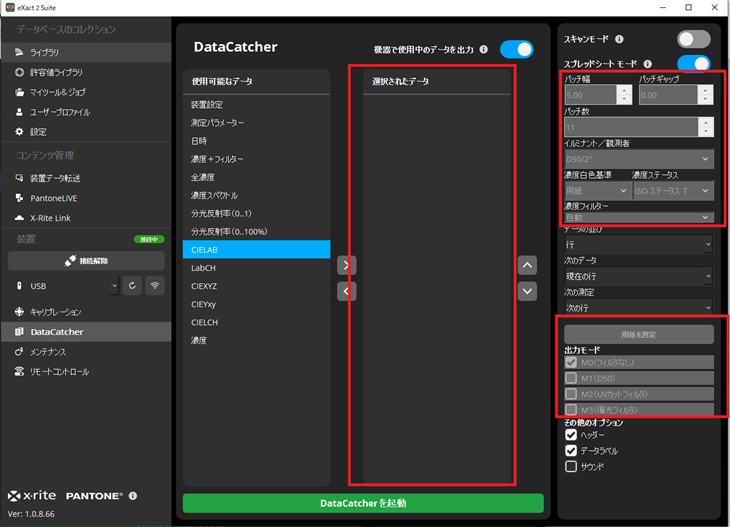Select ライブラリ in the sidebar menu

pyautogui.click(x=86, y=52)
